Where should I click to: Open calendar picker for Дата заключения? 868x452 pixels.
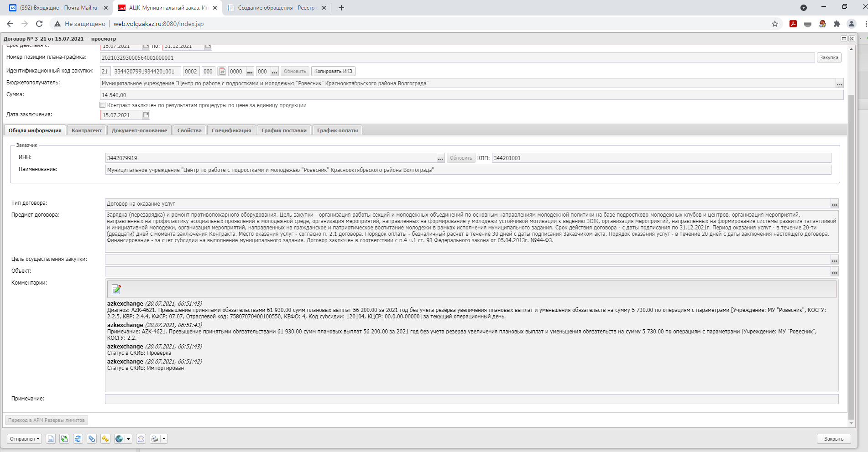click(146, 115)
